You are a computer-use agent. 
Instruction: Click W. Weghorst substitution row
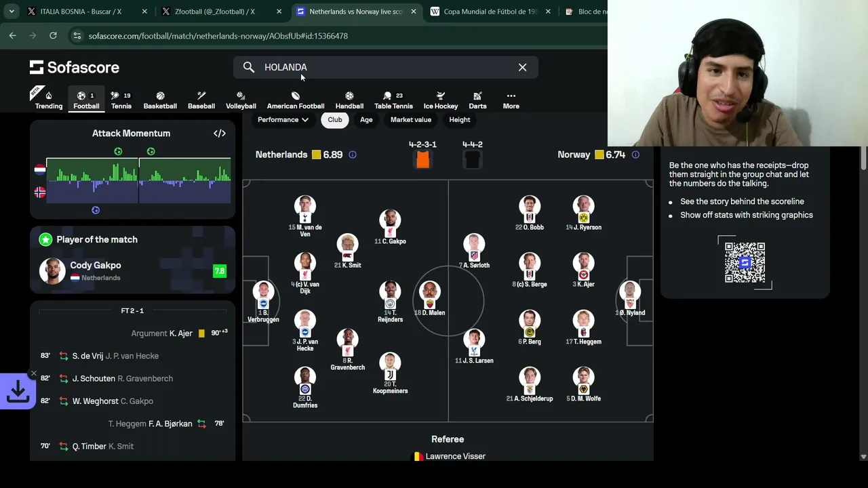coord(132,401)
